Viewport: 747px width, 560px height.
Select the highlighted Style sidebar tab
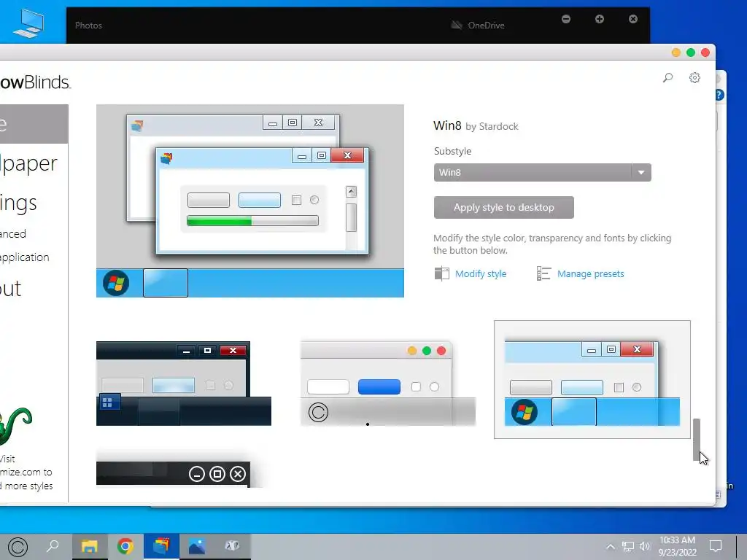34,124
